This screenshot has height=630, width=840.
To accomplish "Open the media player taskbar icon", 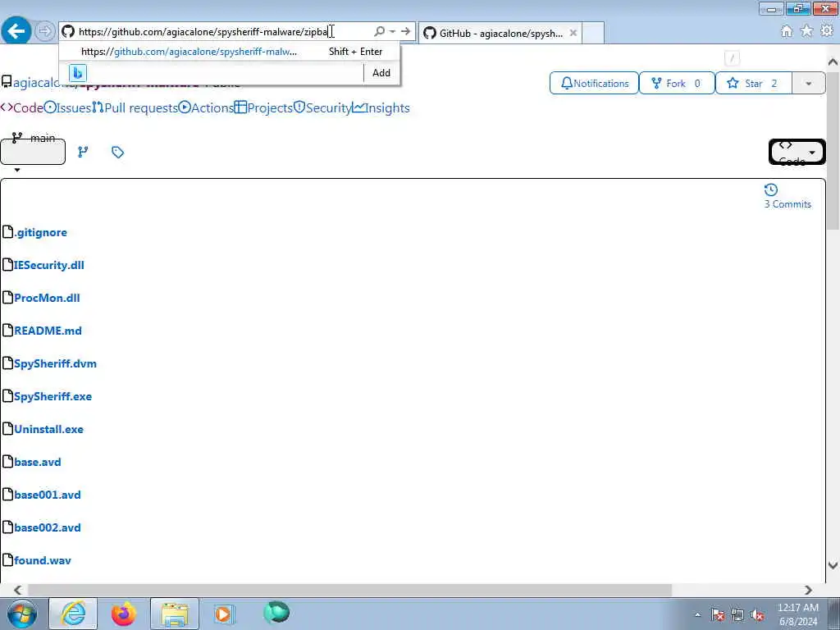I will pos(224,614).
